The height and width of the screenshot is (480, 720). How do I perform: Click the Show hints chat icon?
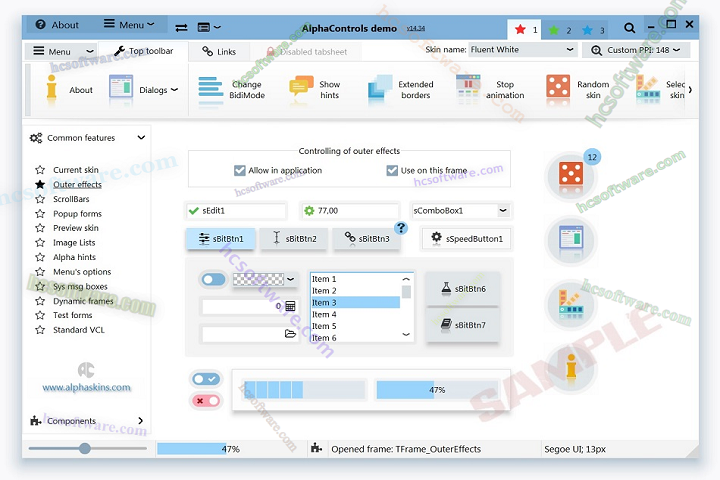click(x=301, y=86)
